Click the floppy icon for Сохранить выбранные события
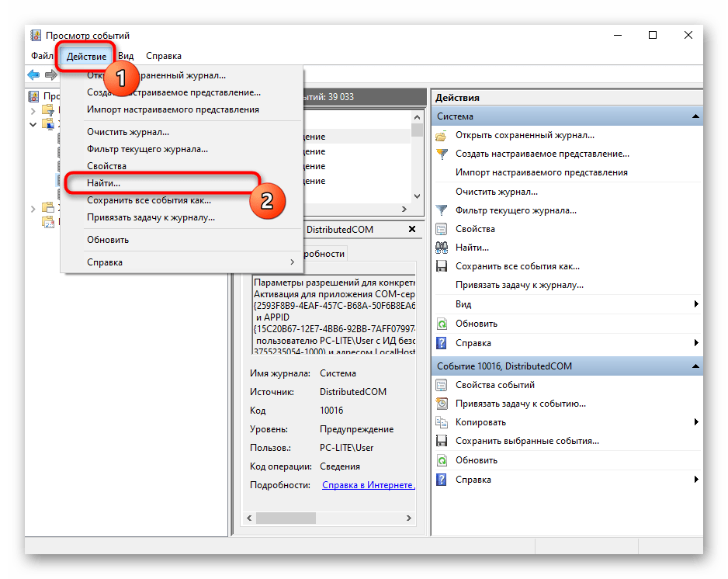728x579 pixels. click(442, 441)
